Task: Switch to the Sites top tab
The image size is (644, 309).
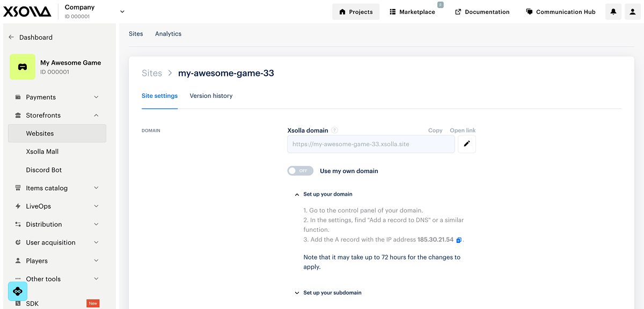Action: point(136,34)
